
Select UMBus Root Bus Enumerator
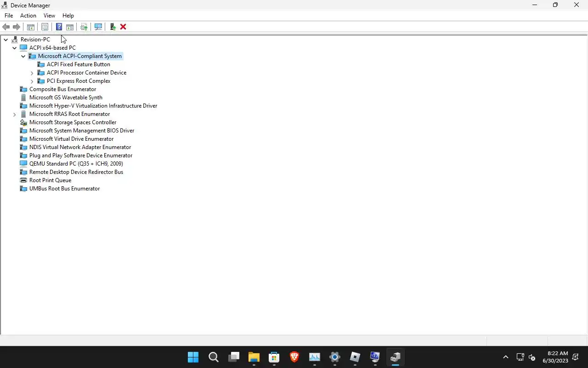[64, 189]
